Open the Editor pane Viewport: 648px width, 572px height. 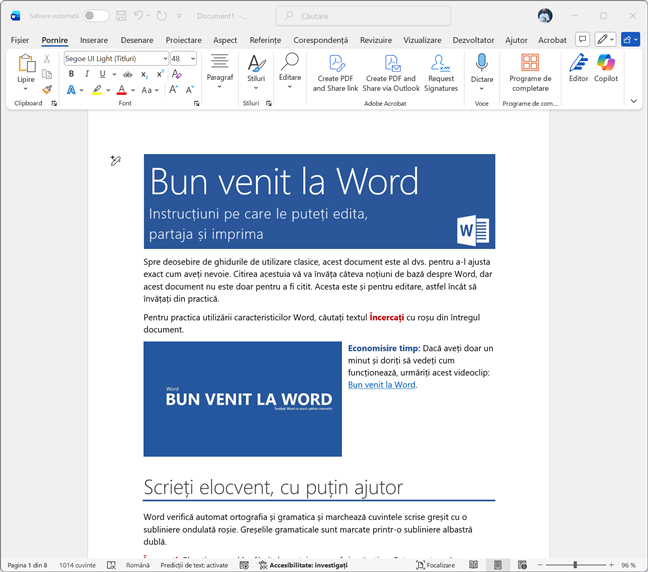click(x=578, y=68)
